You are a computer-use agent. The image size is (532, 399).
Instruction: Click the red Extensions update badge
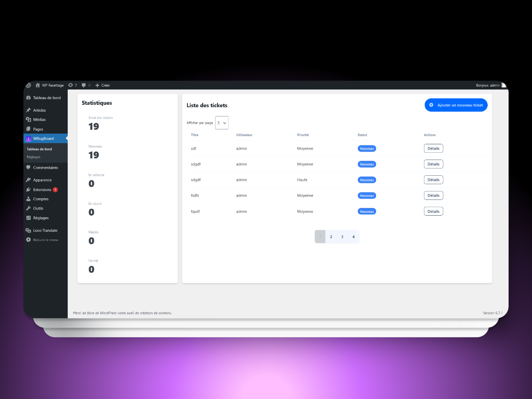pyautogui.click(x=55, y=190)
